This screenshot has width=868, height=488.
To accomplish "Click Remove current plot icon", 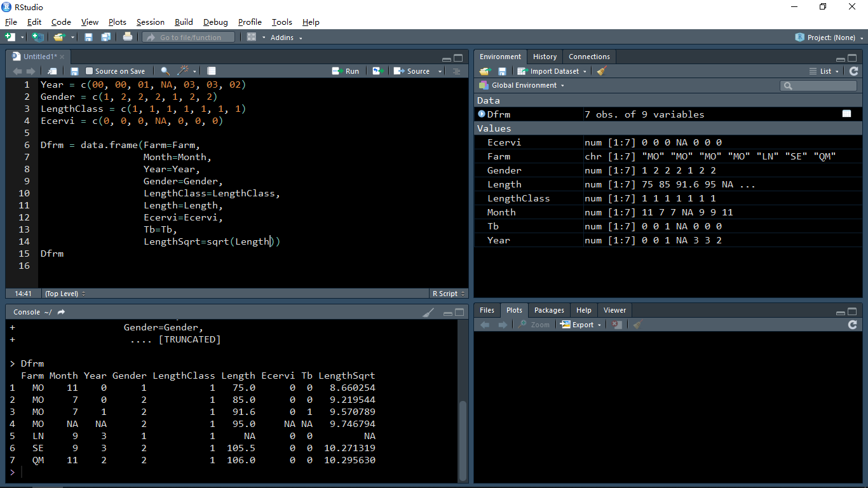I will click(617, 325).
